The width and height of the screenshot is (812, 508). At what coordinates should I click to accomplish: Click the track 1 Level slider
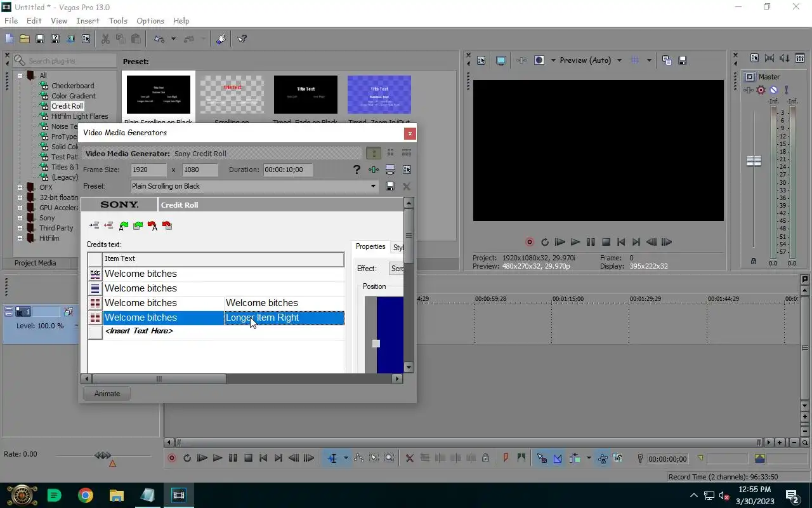click(41, 326)
